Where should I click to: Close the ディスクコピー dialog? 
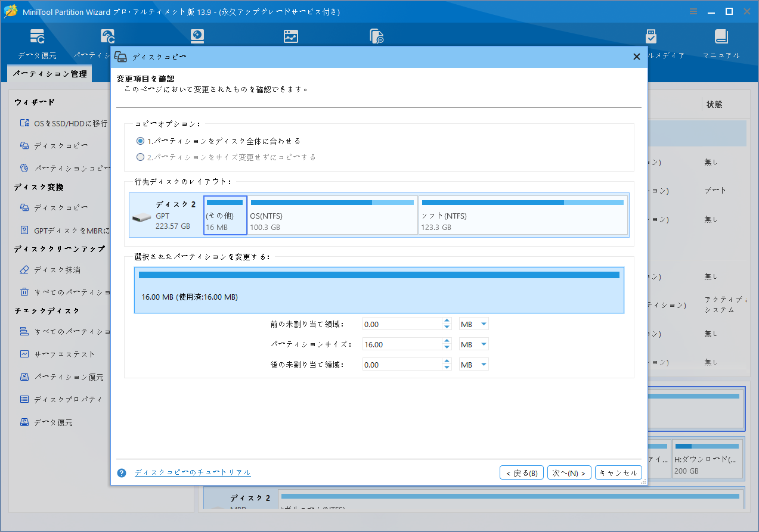(x=636, y=57)
